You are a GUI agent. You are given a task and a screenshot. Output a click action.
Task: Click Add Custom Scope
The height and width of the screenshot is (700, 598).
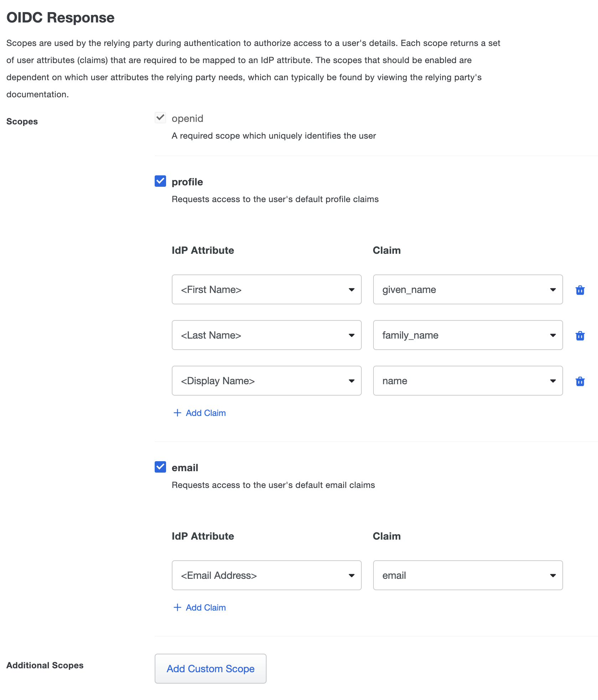(210, 669)
